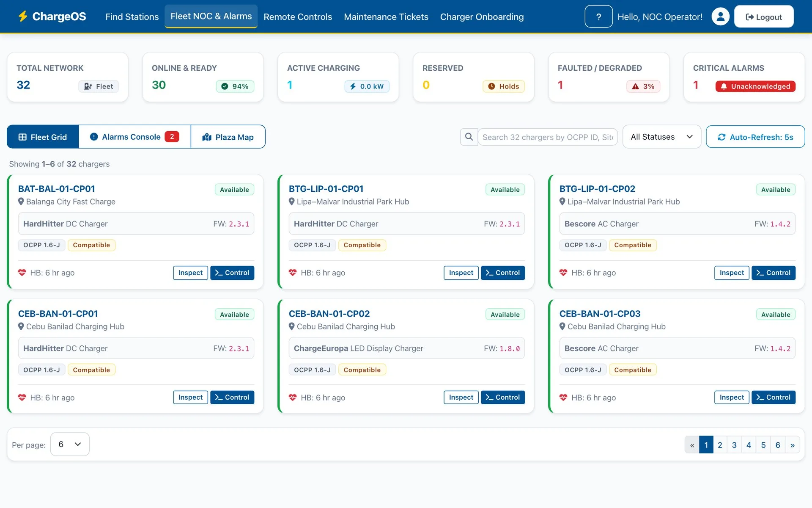Click the 94% badge in Online & Ready
812x508 pixels.
tap(235, 86)
